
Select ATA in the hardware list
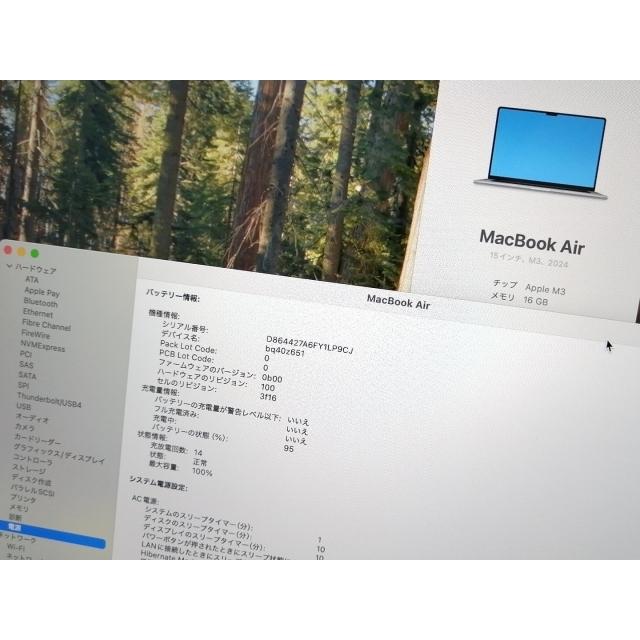point(32,280)
